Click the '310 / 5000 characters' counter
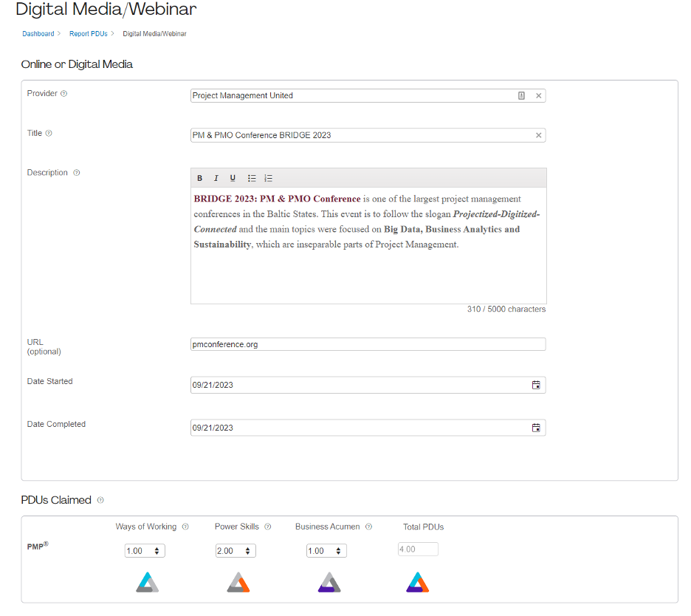The image size is (691, 616). coord(506,309)
